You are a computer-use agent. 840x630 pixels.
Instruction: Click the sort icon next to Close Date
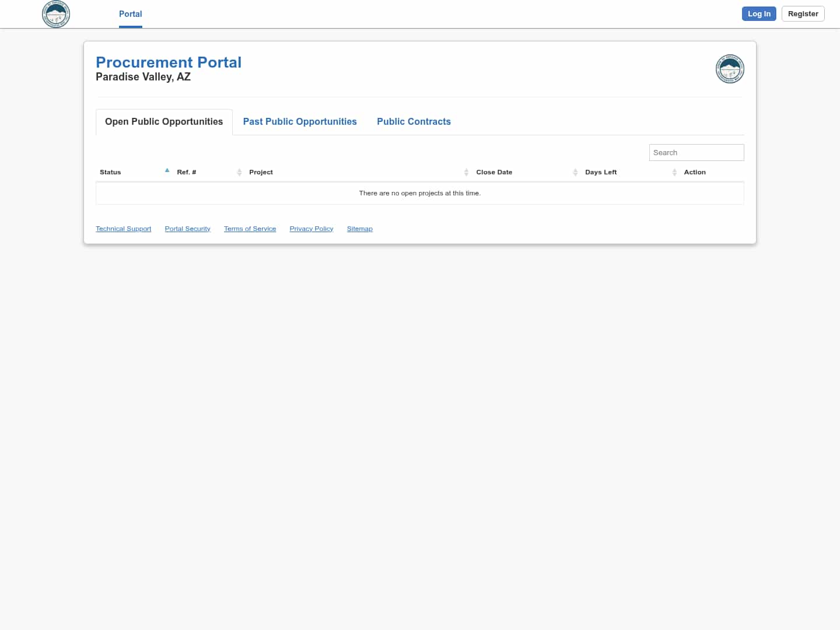[x=575, y=172]
